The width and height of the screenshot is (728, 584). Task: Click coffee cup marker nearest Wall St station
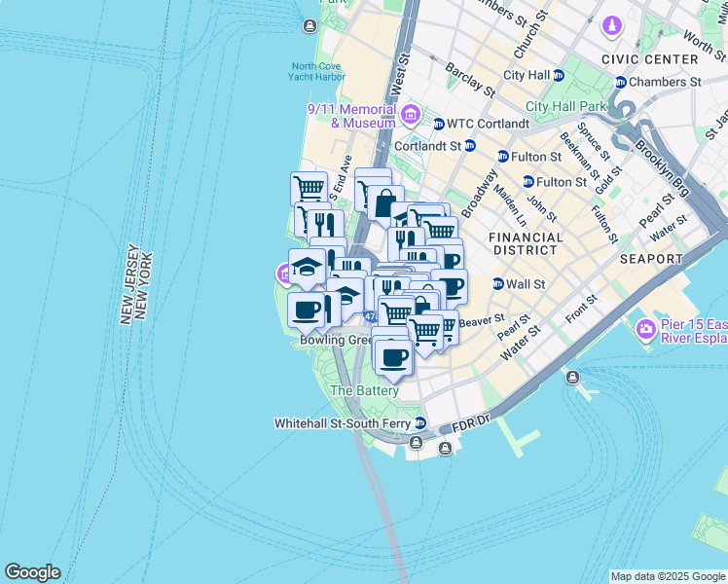452,285
